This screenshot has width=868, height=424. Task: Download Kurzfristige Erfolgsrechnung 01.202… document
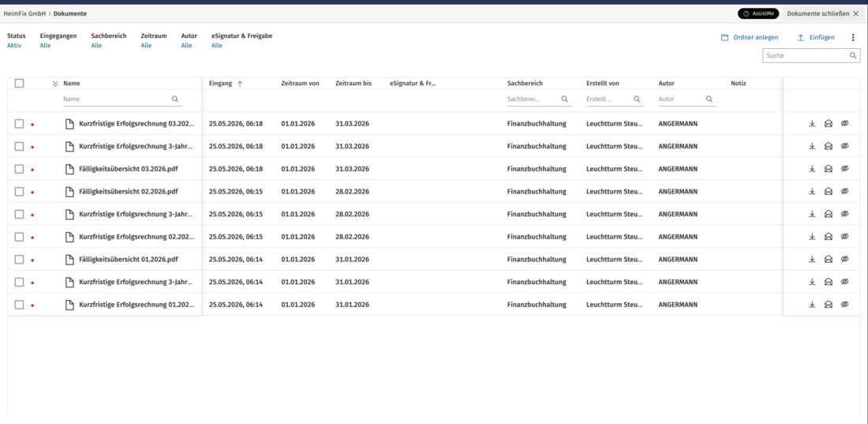(812, 304)
